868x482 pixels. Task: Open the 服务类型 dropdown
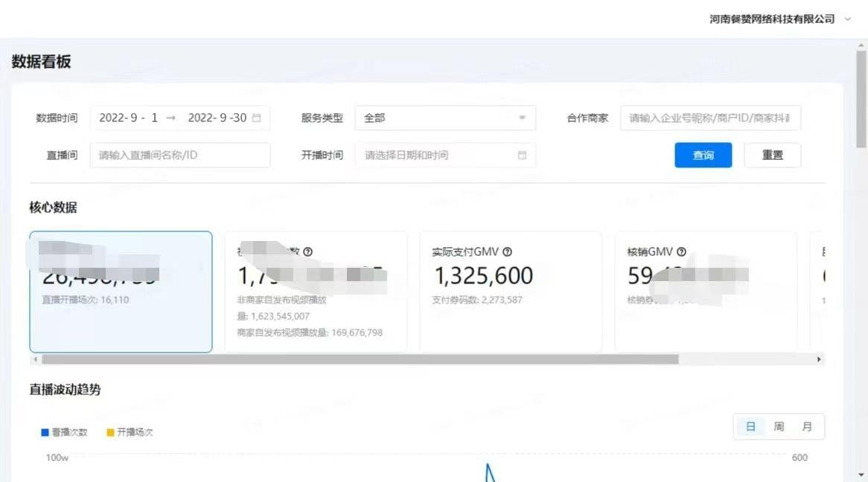pos(445,118)
